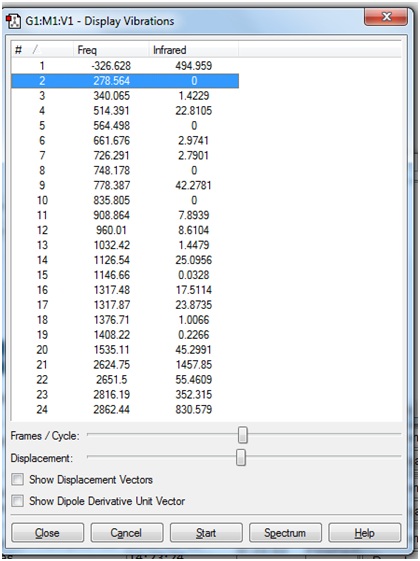Enable Show Displacement Vectors checkbox

click(x=17, y=479)
